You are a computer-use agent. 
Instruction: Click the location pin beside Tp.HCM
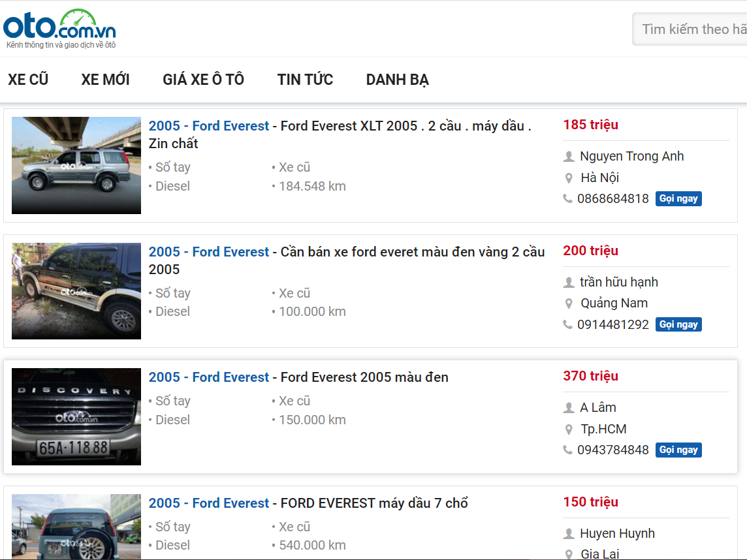click(568, 429)
